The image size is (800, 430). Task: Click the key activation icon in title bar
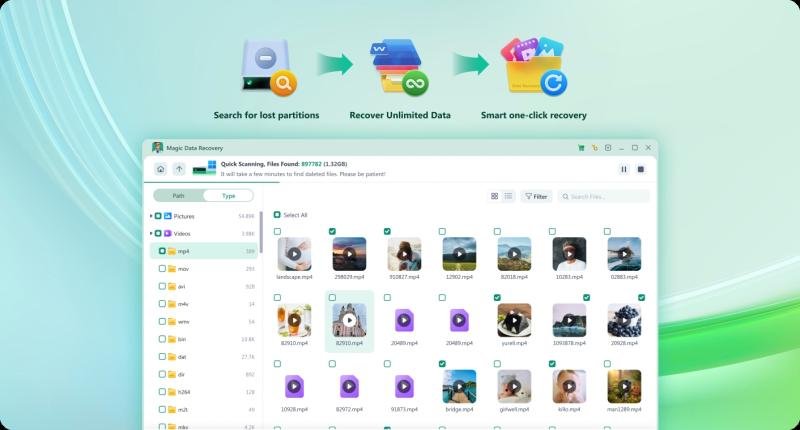coord(594,148)
